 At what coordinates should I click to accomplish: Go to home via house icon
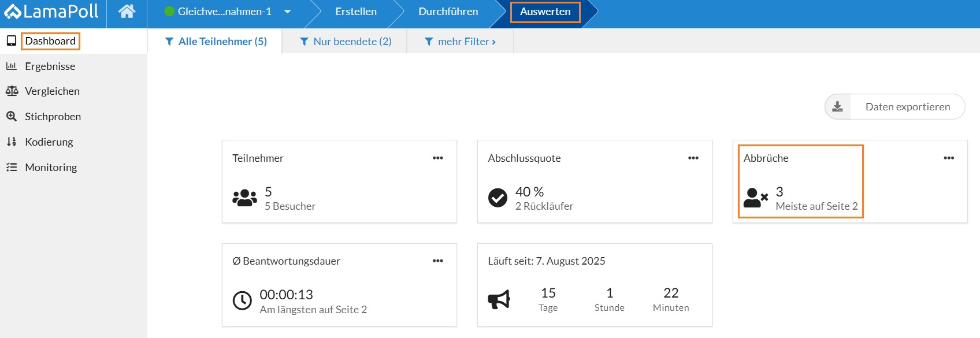(127, 11)
